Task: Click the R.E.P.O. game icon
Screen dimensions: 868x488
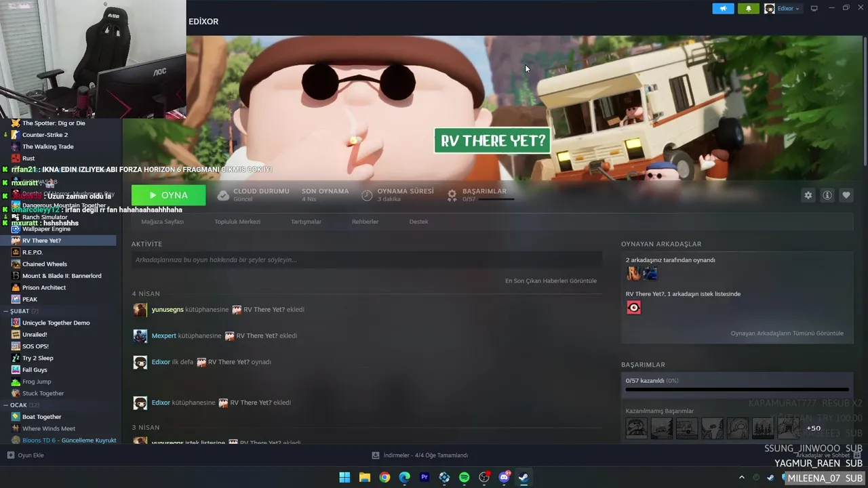Action: click(16, 252)
